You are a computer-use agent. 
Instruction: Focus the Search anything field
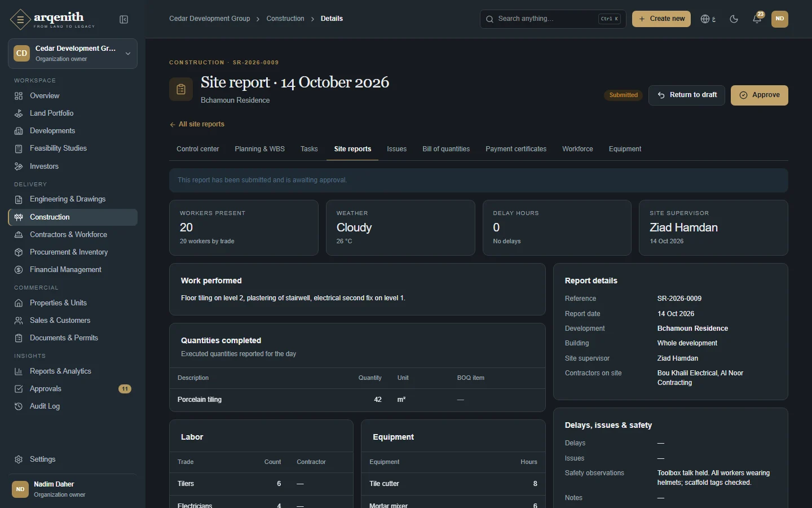pyautogui.click(x=553, y=19)
